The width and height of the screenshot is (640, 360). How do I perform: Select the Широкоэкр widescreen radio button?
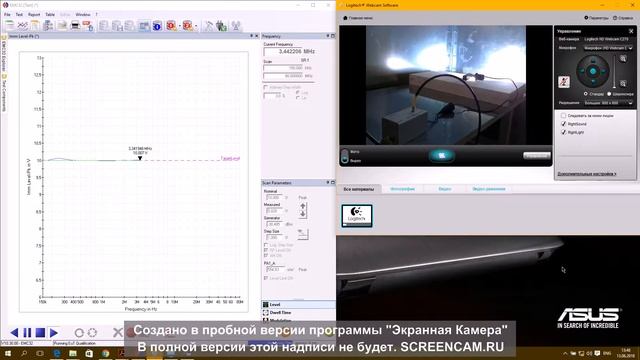point(609,94)
